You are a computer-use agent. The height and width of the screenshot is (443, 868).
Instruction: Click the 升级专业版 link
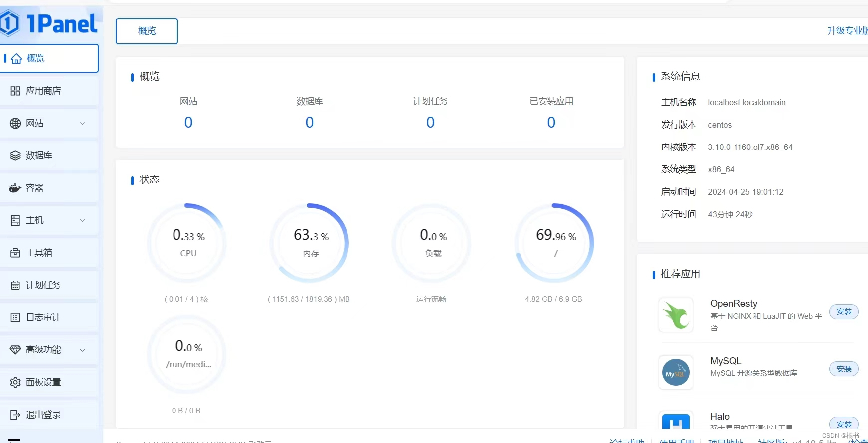[847, 31]
